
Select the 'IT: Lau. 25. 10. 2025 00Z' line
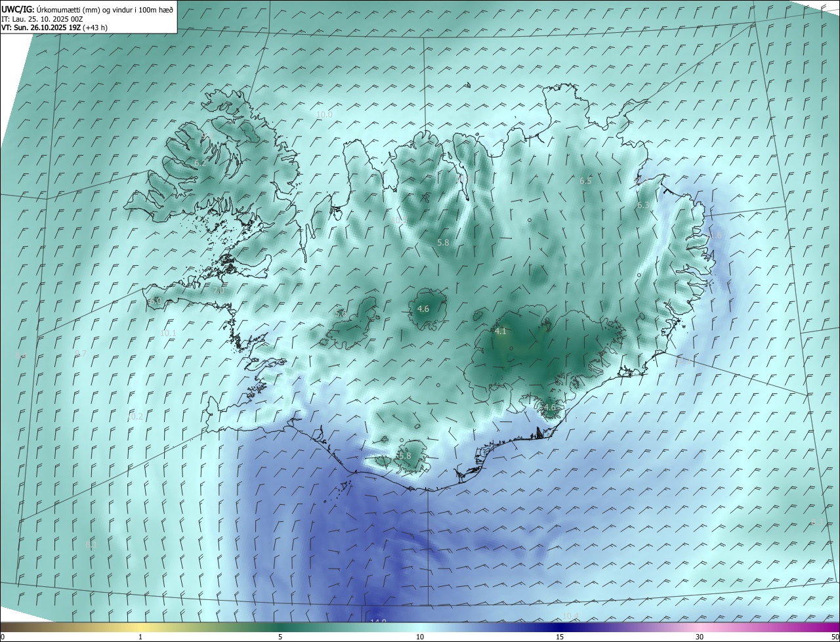point(42,19)
